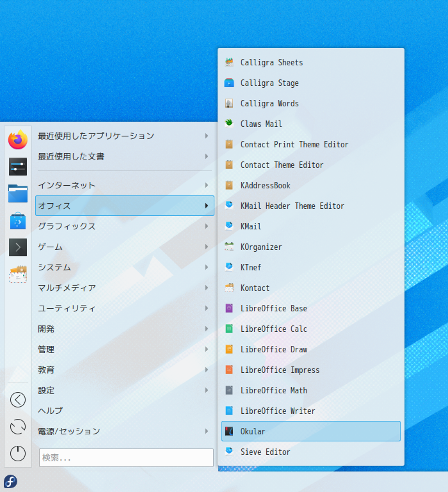Expand グラフィックス submenu arrow

(x=206, y=226)
